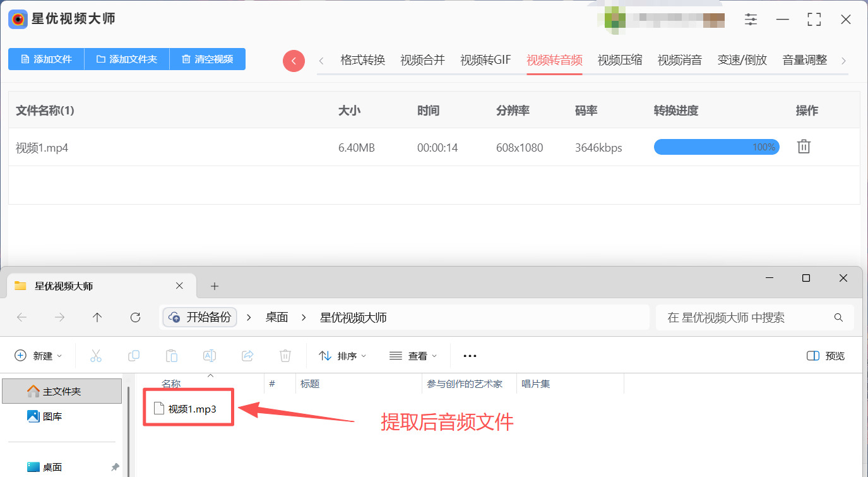Open the 音量调整 tab
Viewport: 868px width, 477px height.
coord(805,60)
